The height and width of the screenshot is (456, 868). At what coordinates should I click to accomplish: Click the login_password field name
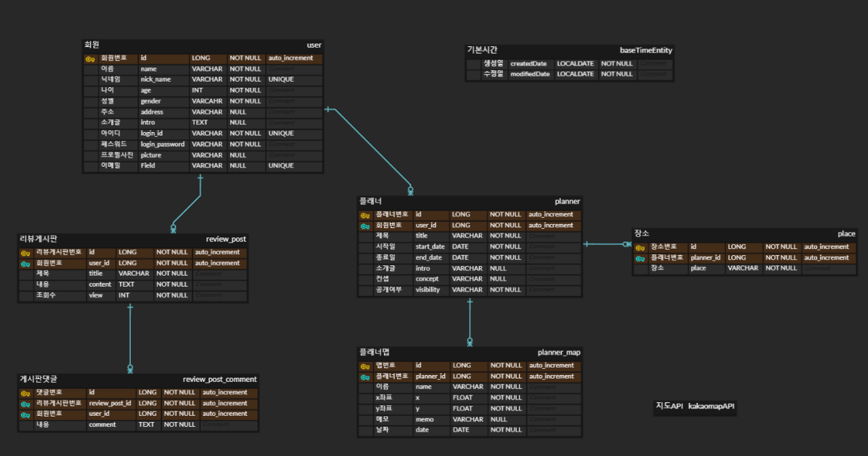(163, 144)
